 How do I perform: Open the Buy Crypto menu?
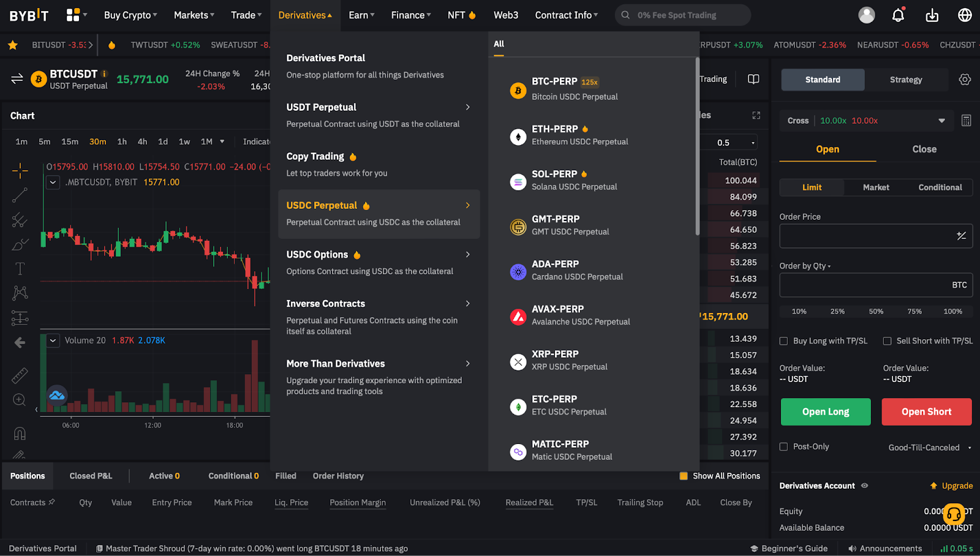pyautogui.click(x=130, y=15)
